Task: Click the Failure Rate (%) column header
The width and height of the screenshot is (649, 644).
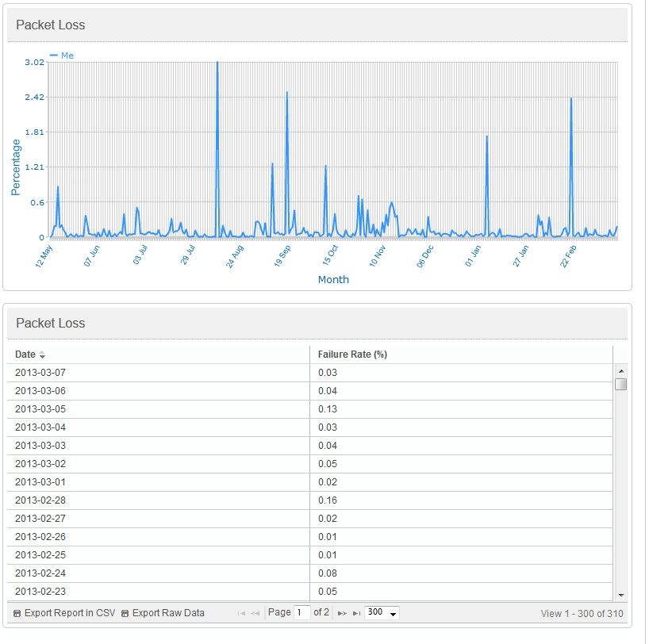Action: 352,355
